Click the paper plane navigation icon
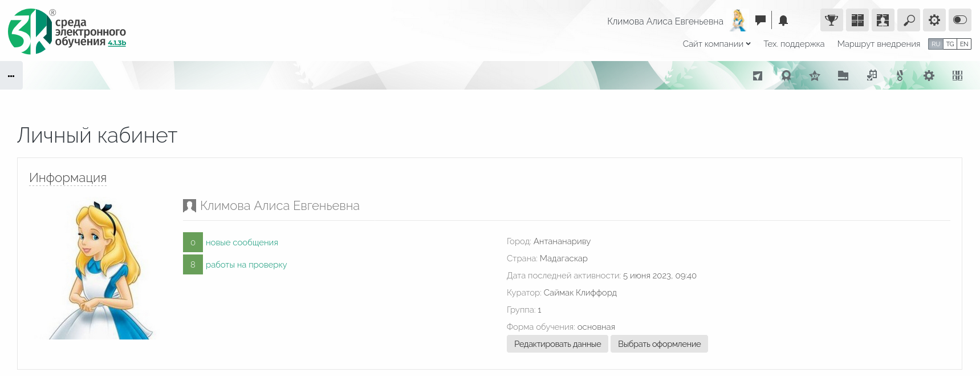This screenshot has width=980, height=376. [757, 76]
